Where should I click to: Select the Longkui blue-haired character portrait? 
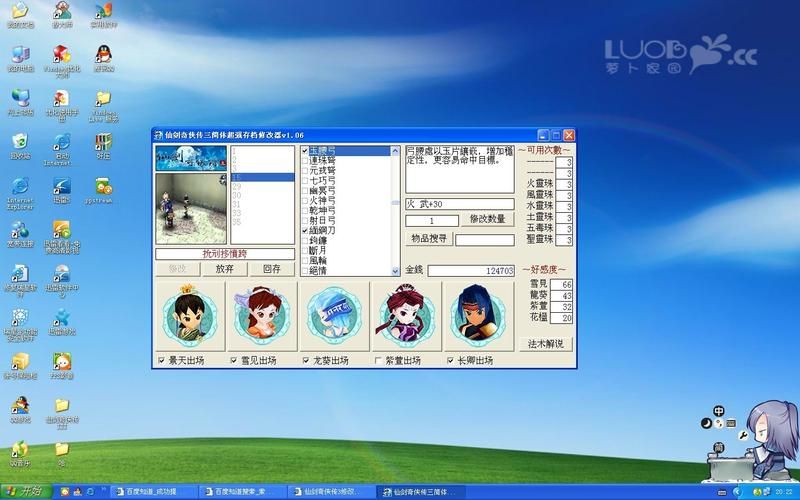(x=335, y=316)
